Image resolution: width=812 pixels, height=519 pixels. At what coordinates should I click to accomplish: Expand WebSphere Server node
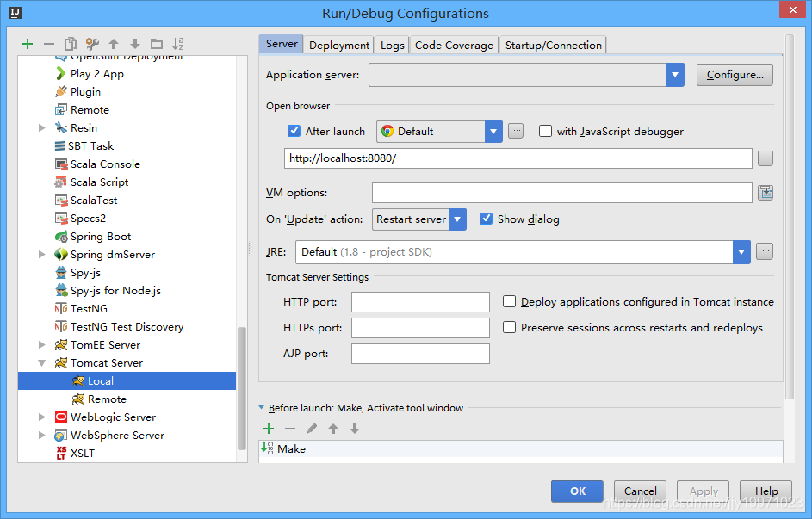[x=42, y=436]
